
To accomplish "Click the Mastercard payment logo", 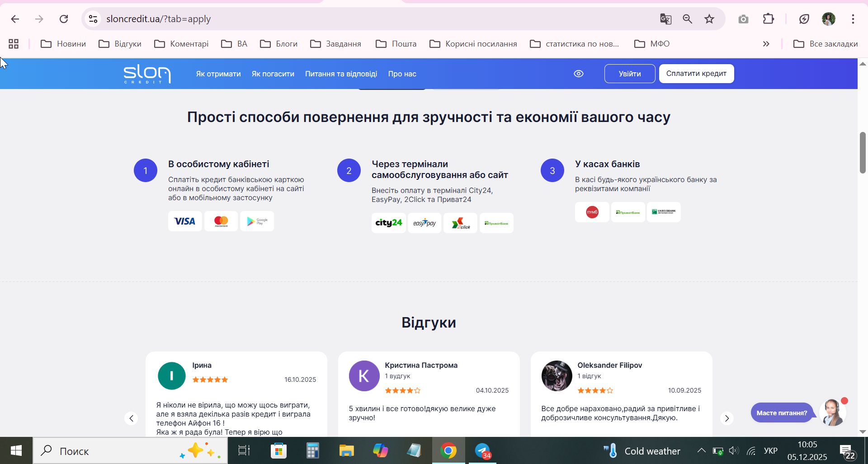I will tap(221, 221).
